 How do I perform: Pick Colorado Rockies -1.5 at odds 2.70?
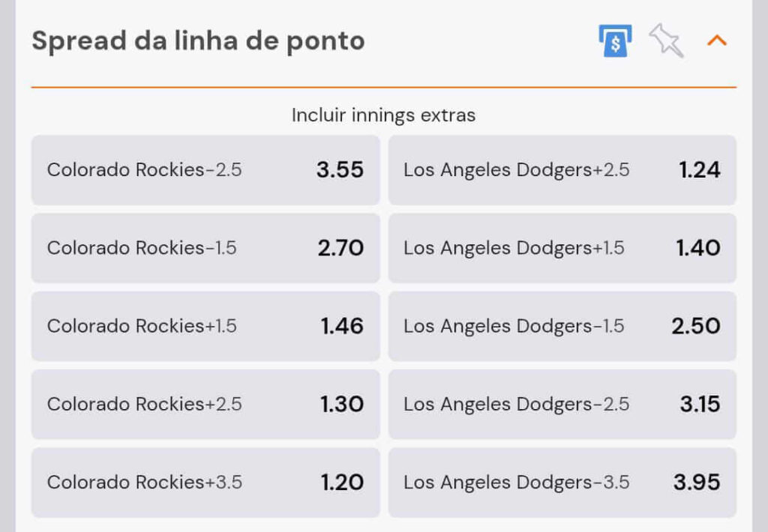205,248
